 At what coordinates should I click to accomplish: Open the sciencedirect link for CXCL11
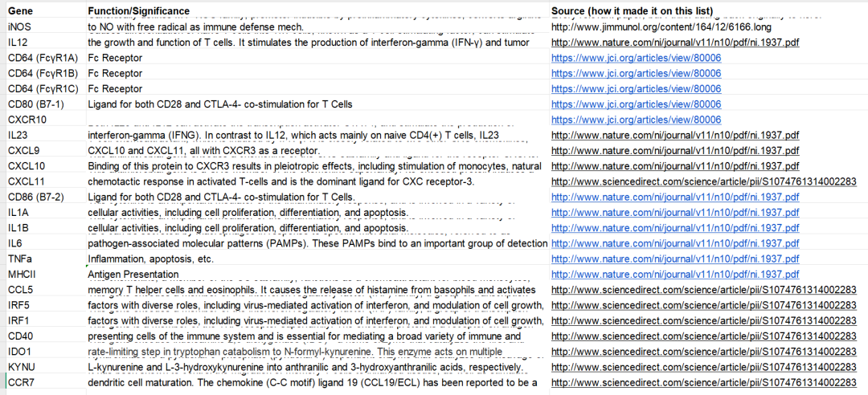click(704, 181)
